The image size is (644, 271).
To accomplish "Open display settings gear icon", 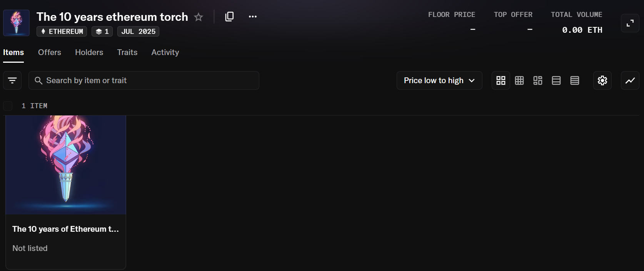I will (x=602, y=80).
